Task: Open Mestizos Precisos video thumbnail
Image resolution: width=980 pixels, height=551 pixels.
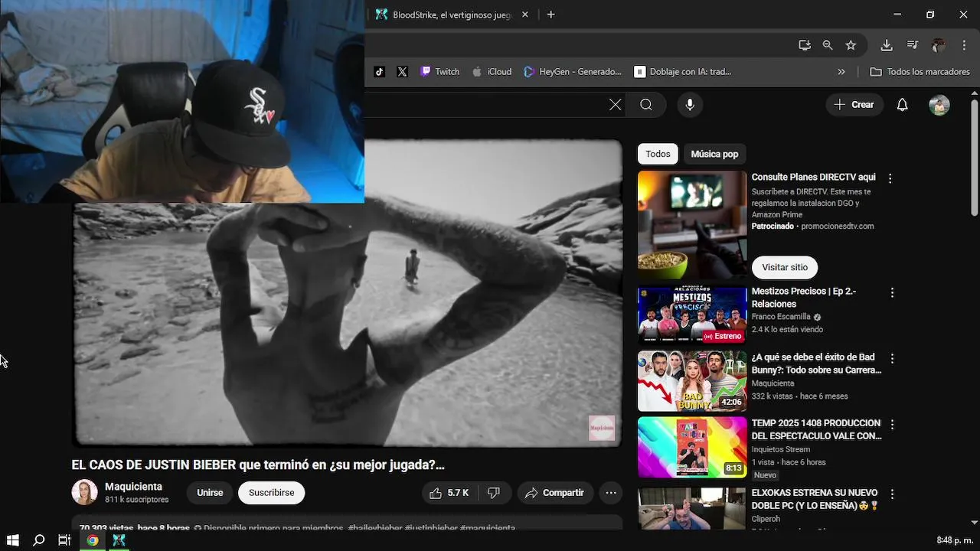Action: tap(692, 315)
